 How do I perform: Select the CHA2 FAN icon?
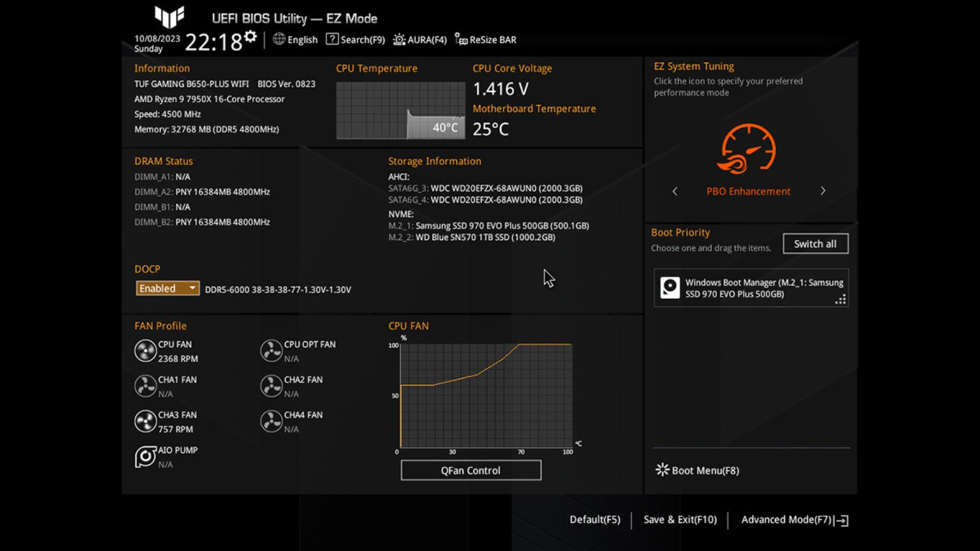pos(271,386)
